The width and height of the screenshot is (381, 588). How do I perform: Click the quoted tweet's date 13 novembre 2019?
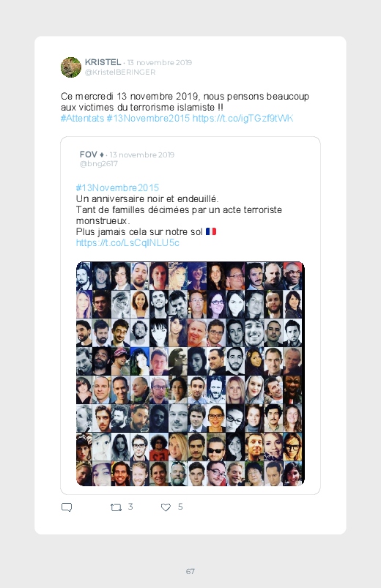(142, 155)
